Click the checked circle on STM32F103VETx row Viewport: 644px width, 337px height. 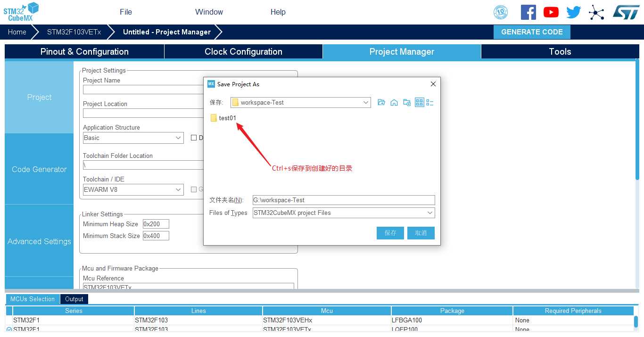click(9, 329)
